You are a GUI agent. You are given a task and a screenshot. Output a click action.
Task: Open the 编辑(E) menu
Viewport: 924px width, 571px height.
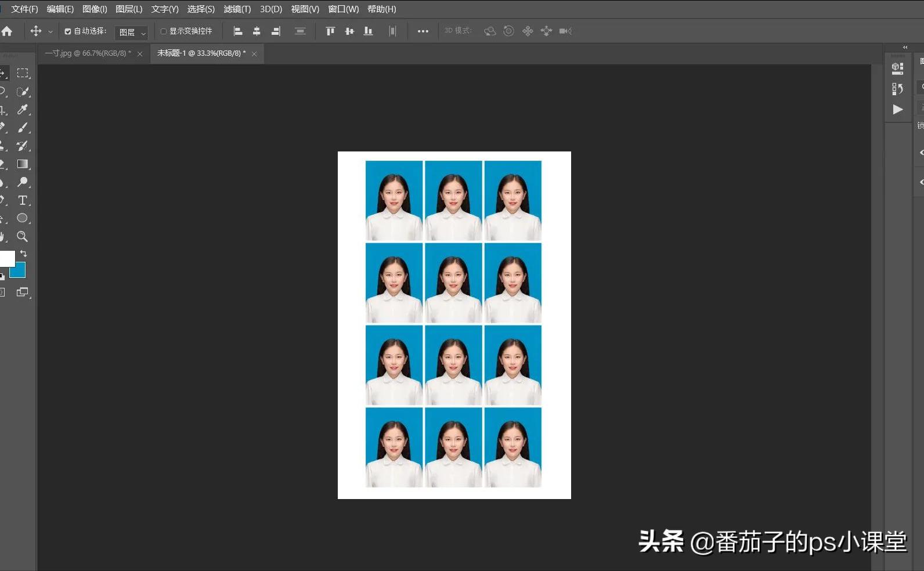pyautogui.click(x=60, y=9)
